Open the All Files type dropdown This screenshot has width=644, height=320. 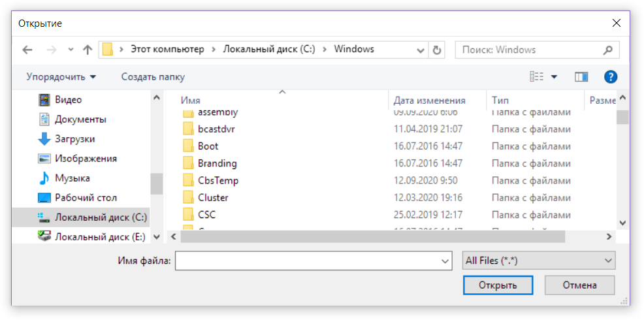coord(538,261)
